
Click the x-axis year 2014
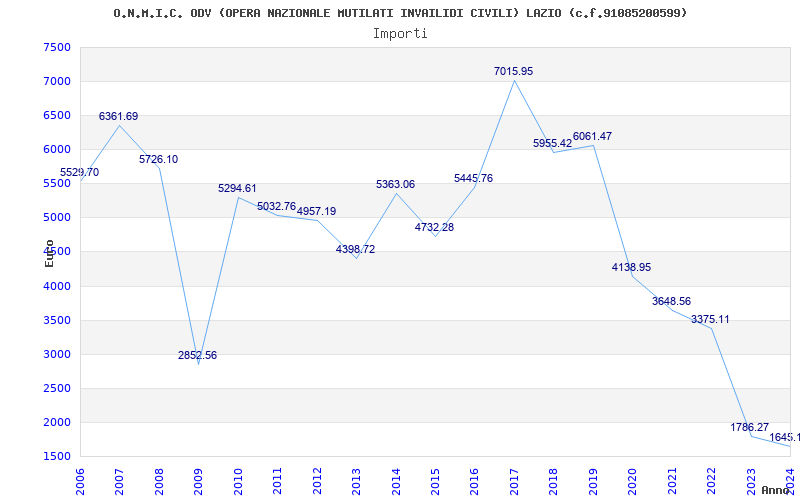tap(396, 481)
